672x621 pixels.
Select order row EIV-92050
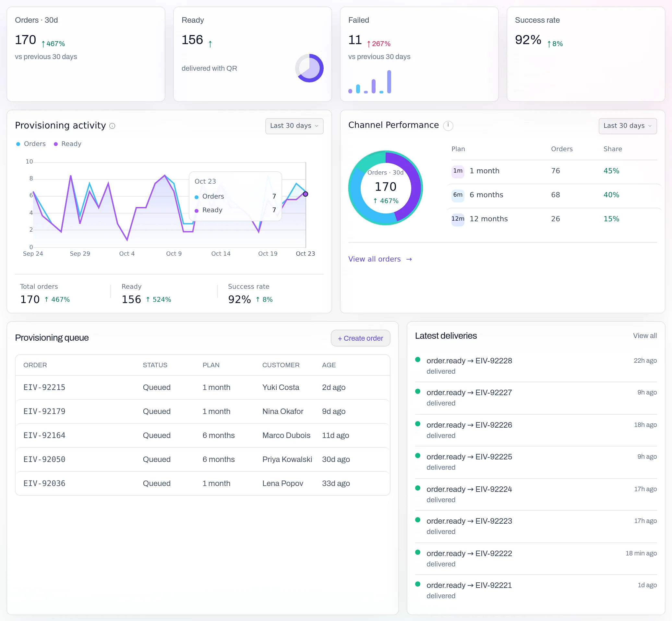202,459
